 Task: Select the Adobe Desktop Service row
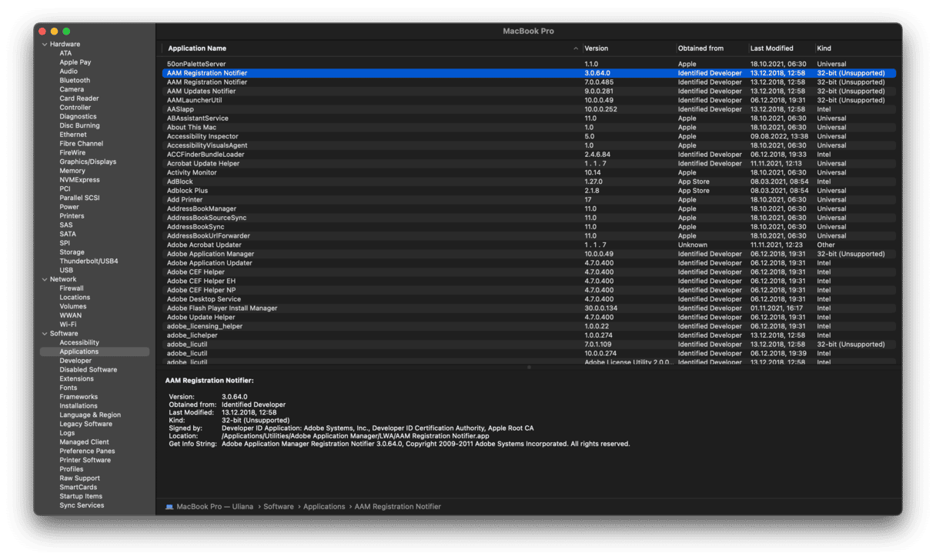[x=530, y=299]
